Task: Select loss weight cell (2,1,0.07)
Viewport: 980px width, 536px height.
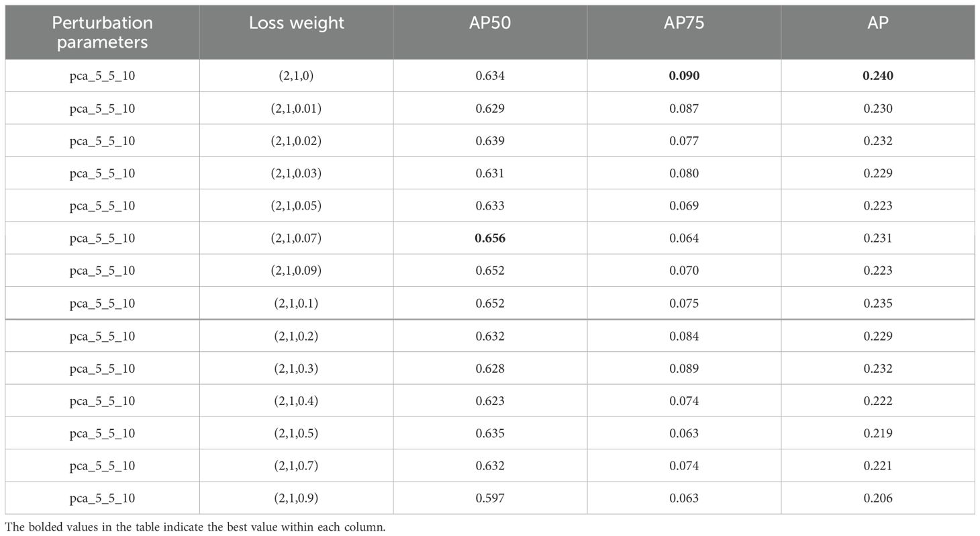Action: pyautogui.click(x=296, y=238)
